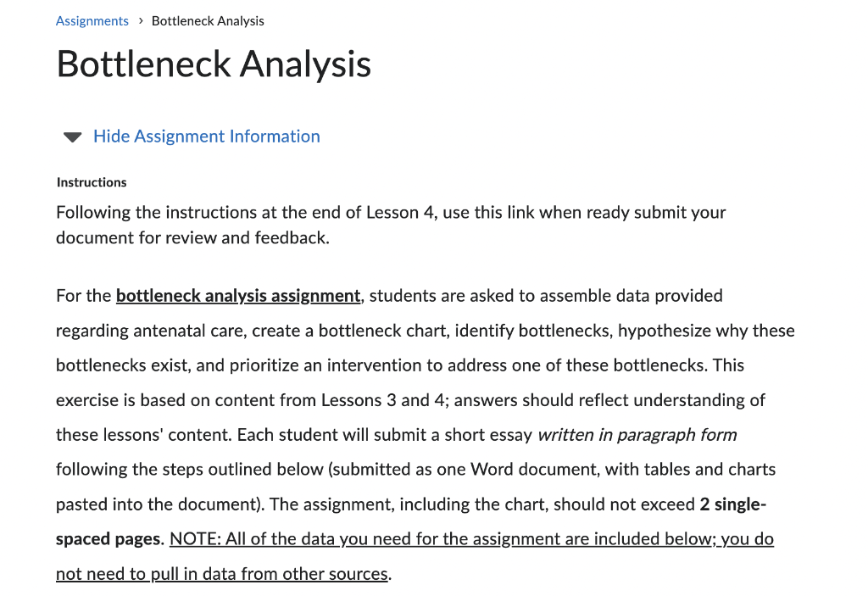
Task: Select the dark arrow beside Hide Assignment Information
Action: pos(72,136)
